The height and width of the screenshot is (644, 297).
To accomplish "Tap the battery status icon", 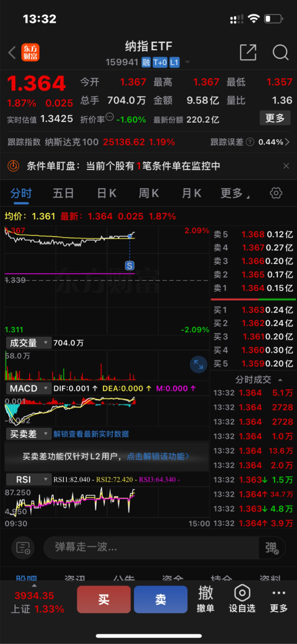I will (273, 19).
